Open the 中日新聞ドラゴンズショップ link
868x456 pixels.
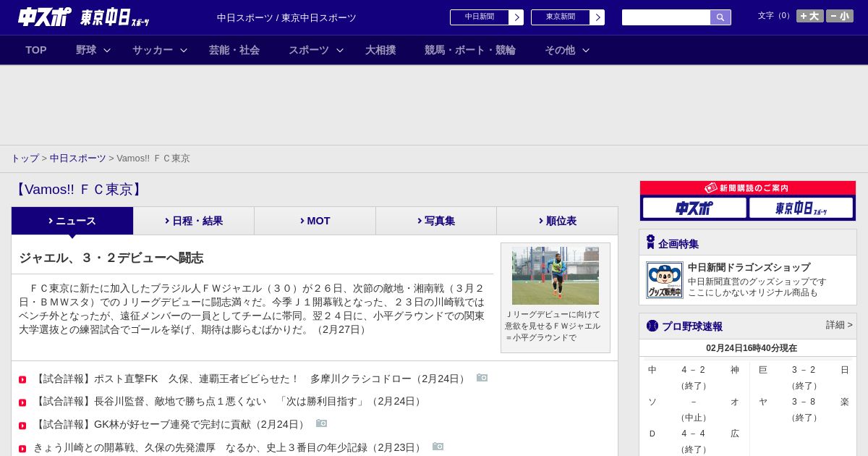pyautogui.click(x=749, y=267)
